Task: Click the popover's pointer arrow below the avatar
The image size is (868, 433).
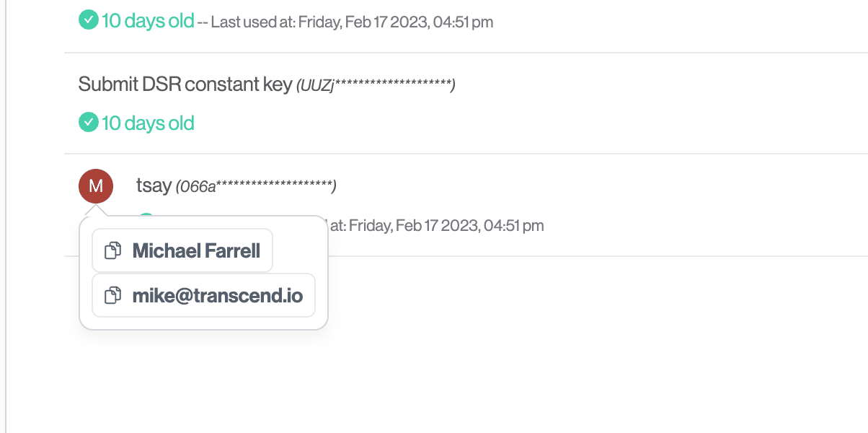Action: click(x=96, y=210)
